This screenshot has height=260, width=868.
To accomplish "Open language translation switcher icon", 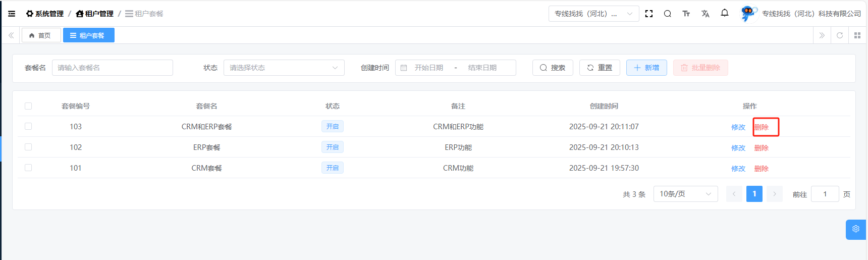I will coord(705,14).
